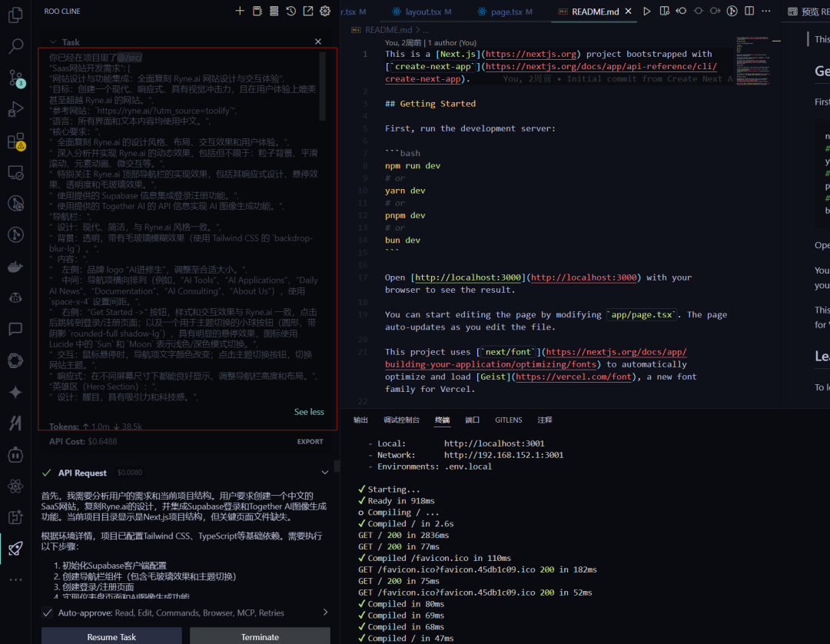Switch to page.tsx editor tab

coord(506,11)
